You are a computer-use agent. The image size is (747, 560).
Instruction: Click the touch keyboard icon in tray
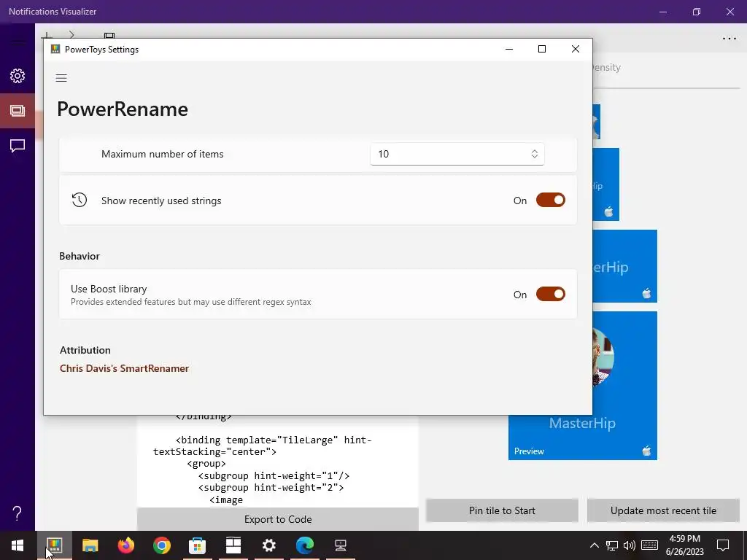point(649,545)
